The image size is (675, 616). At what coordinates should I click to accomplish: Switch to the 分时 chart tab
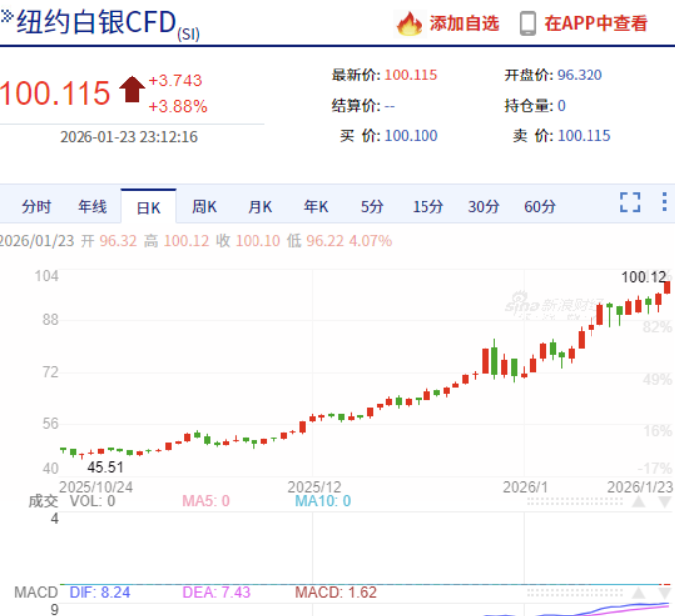[36, 207]
